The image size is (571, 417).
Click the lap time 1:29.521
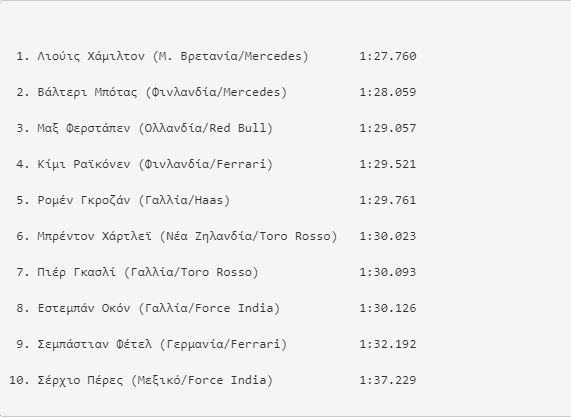click(387, 165)
